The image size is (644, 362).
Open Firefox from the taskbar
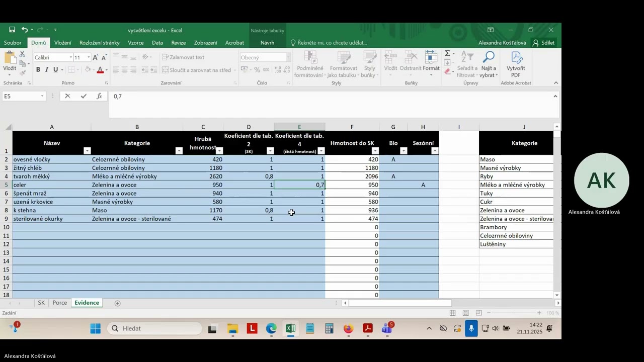348,329
